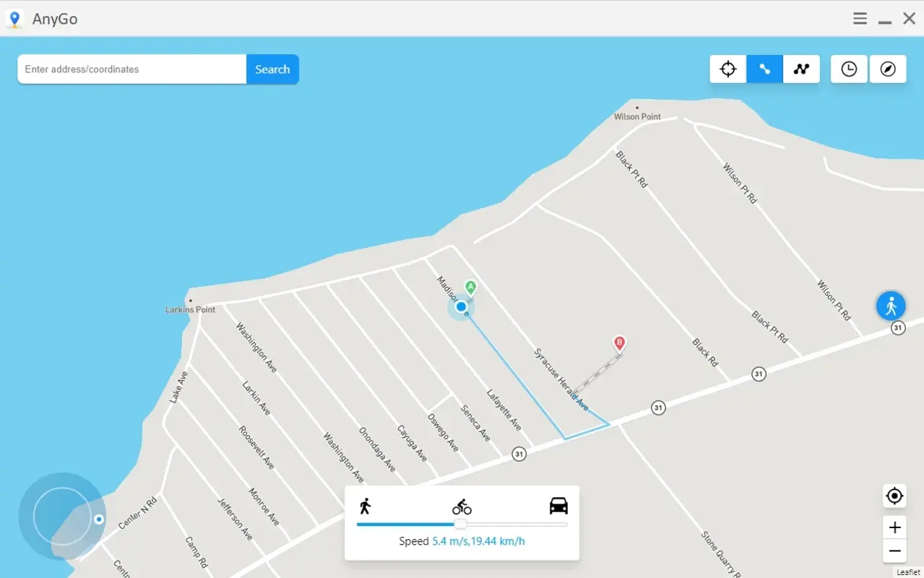
Task: Activate the joystick circle in bottom-left corner
Action: pyautogui.click(x=63, y=516)
